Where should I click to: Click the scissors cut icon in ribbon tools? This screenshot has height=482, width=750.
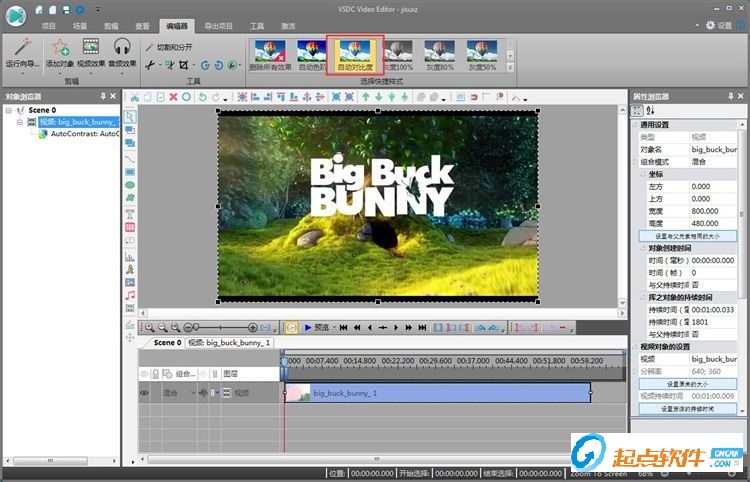tap(150, 65)
